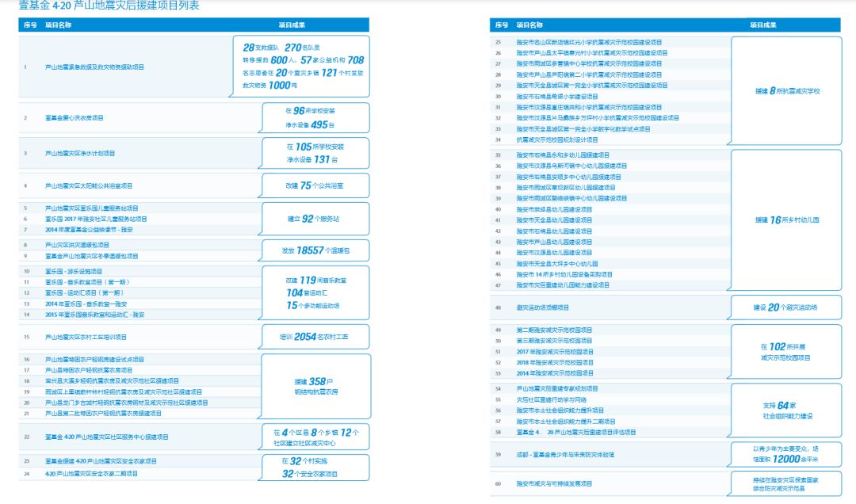Click row 24 '4·20 芦山地震灾区安全农家二期项目'

click(91, 474)
